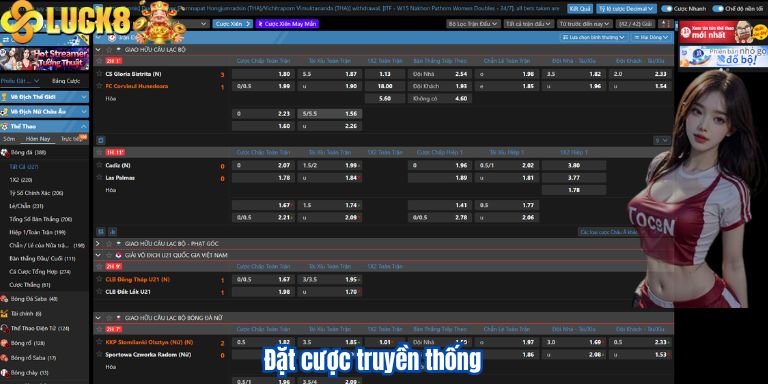The height and width of the screenshot is (384, 768).
Task: Open the Tất cả trận đấu dropdown
Action: tap(529, 24)
